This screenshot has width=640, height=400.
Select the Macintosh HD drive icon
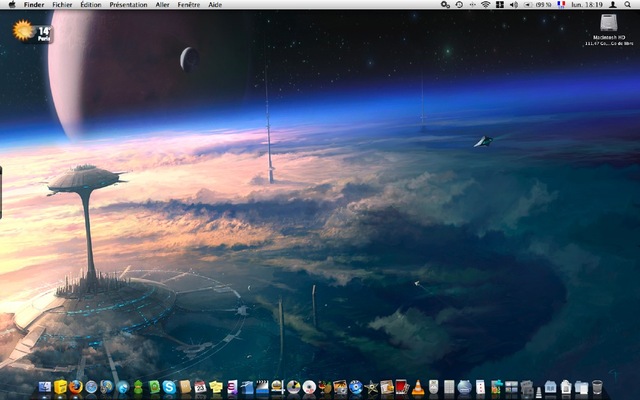coord(609,23)
